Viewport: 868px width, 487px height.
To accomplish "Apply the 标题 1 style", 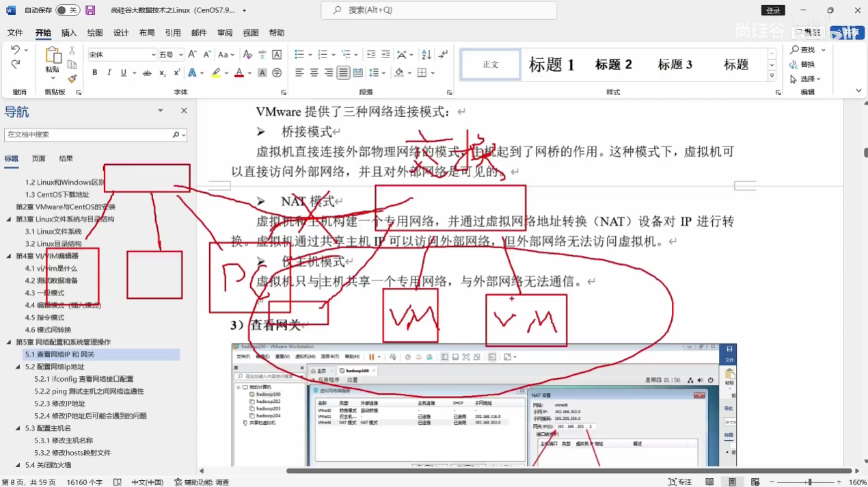I will pyautogui.click(x=552, y=65).
